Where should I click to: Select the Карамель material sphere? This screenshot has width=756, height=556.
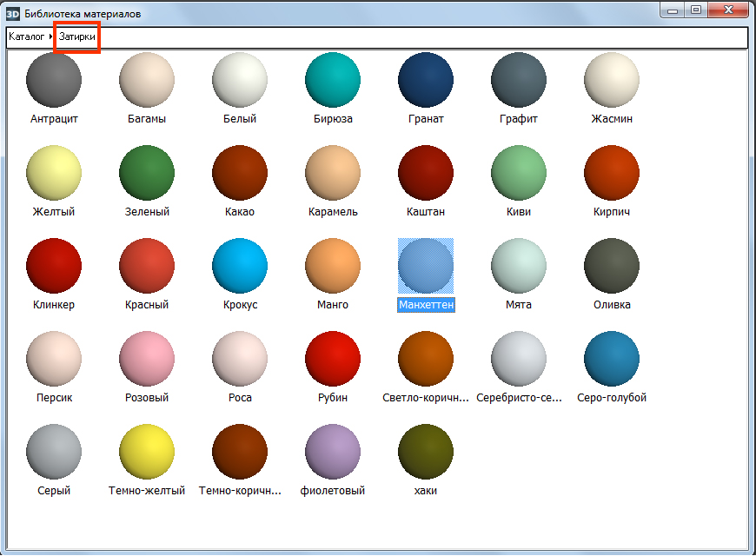point(333,173)
